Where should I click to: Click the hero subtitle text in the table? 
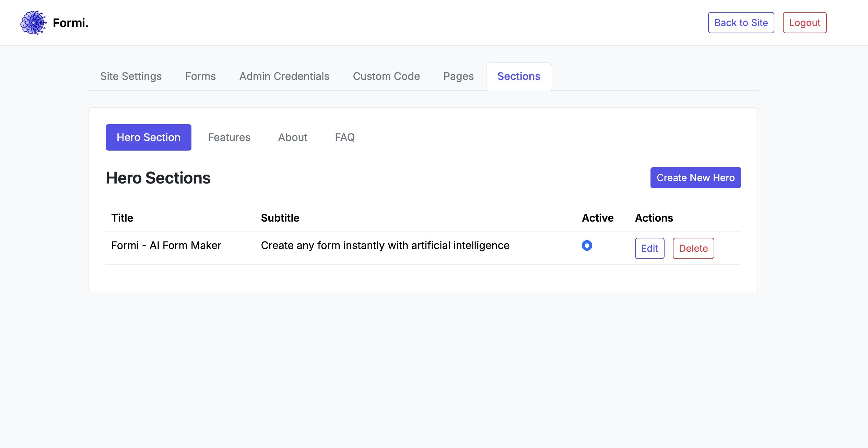(385, 246)
